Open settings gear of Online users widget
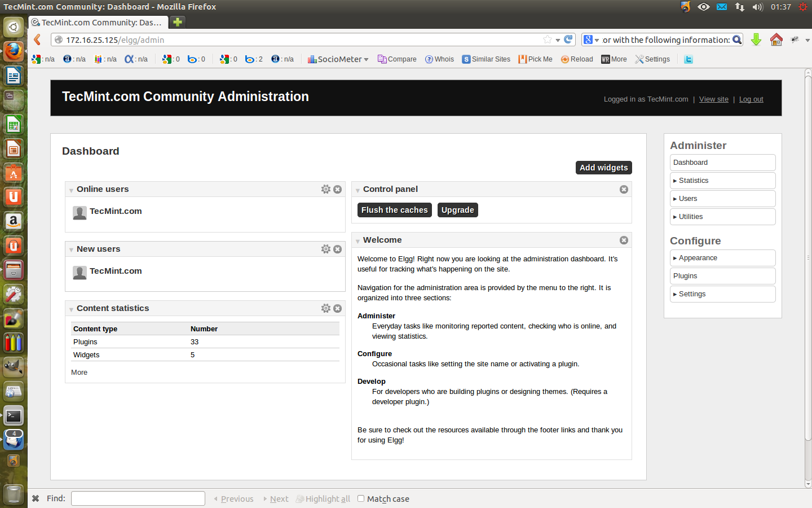This screenshot has width=812, height=508. pos(325,189)
